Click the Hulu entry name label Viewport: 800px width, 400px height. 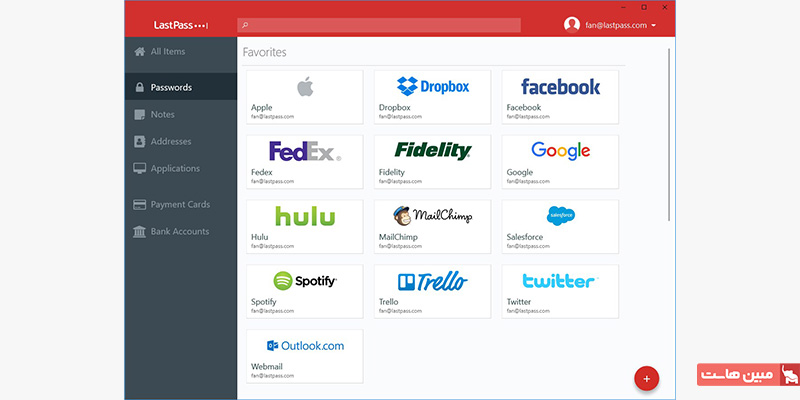point(259,237)
